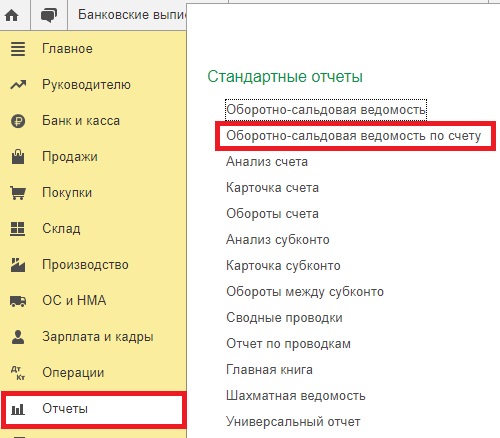Click the hamburger icon beside Главное
500x438 pixels.
[18, 49]
